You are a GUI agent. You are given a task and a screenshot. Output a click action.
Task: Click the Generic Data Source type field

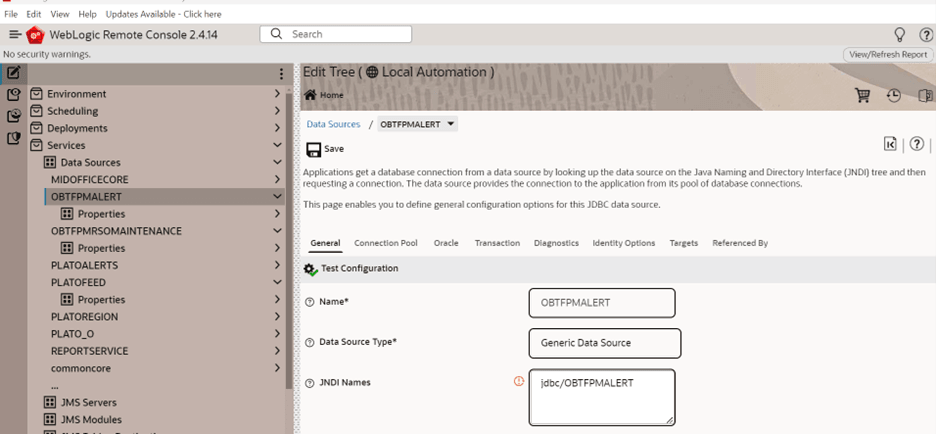605,343
